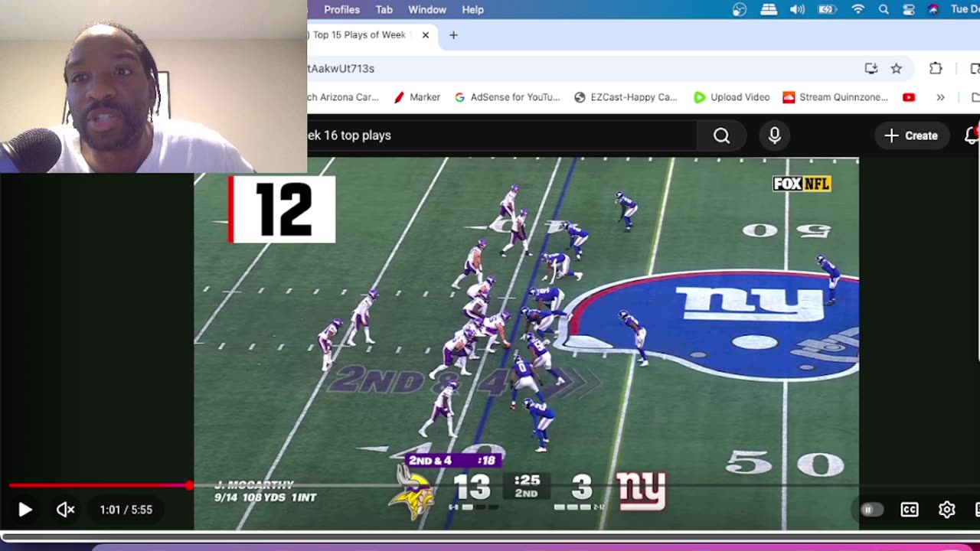Click the macOS volume icon
The width and height of the screenshot is (980, 551).
point(797,9)
